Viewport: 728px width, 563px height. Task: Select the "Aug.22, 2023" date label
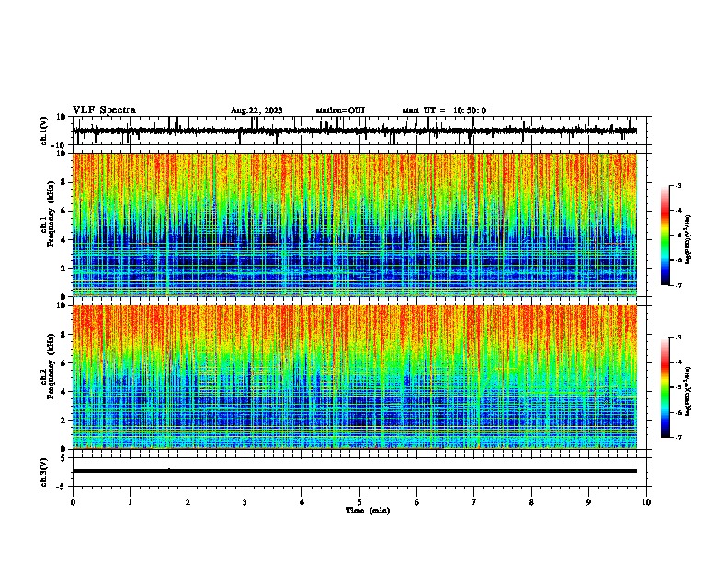(x=256, y=110)
